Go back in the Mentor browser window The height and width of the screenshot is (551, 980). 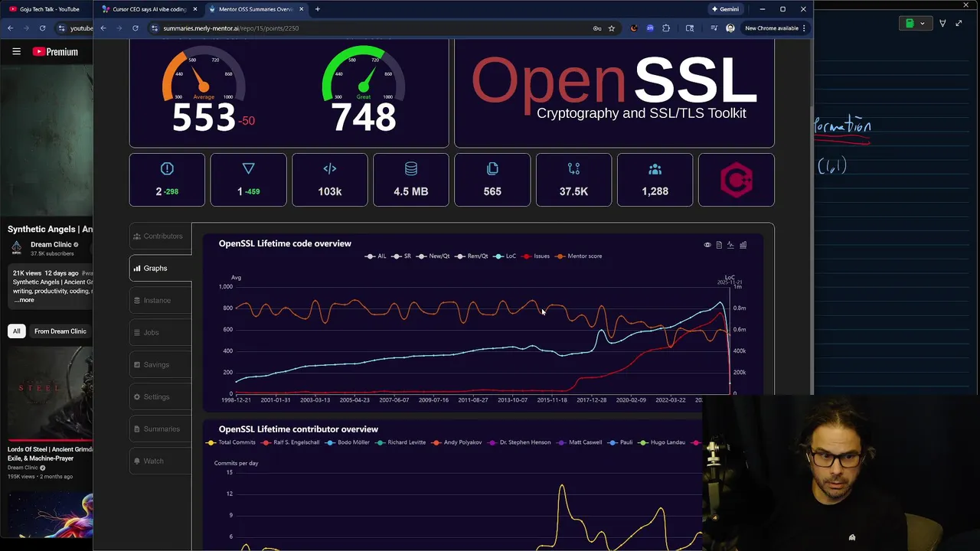coord(103,28)
